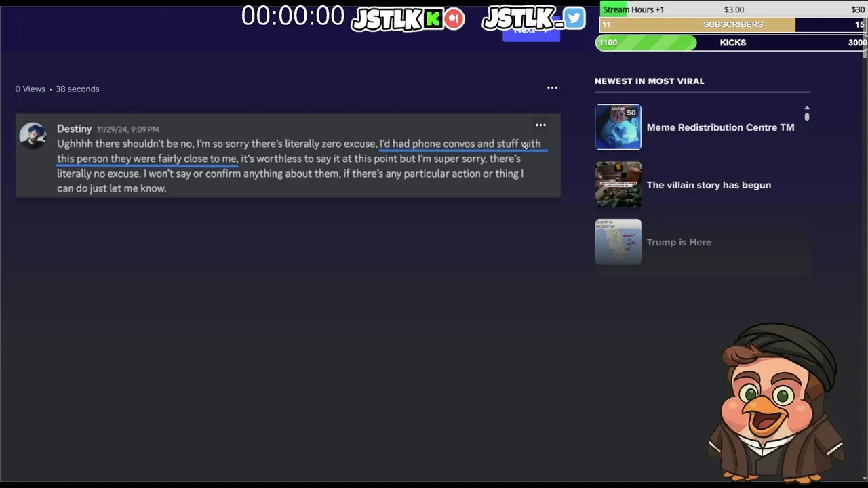
Task: Click the 00:00:00 timer
Action: point(293,16)
